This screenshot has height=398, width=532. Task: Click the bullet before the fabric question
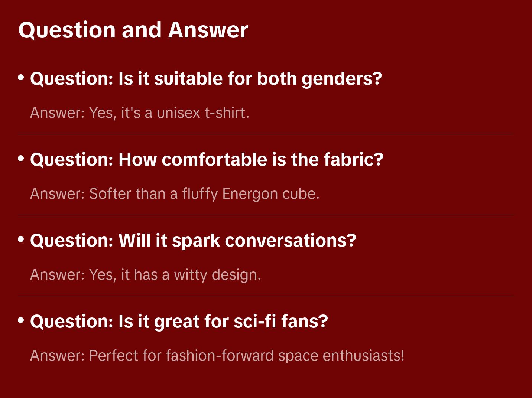pyautogui.click(x=21, y=159)
